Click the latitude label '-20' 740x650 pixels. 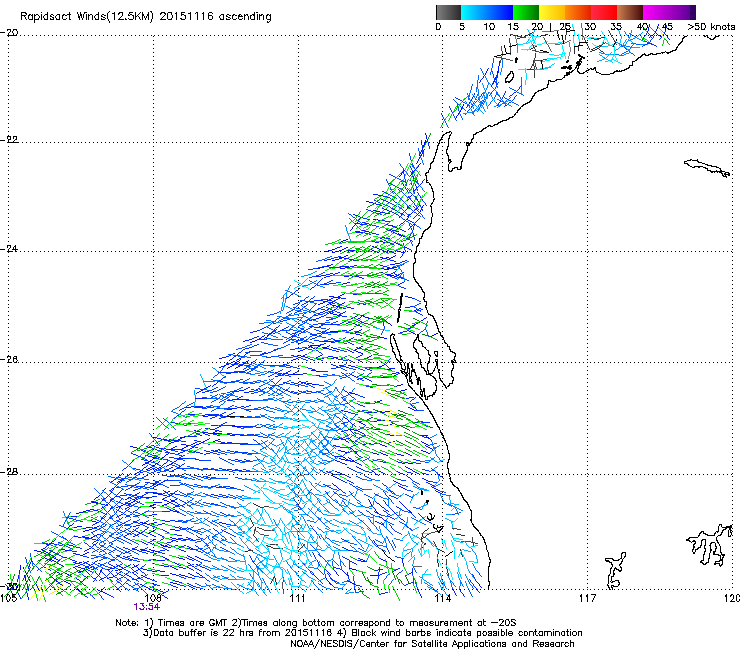(x=9, y=33)
